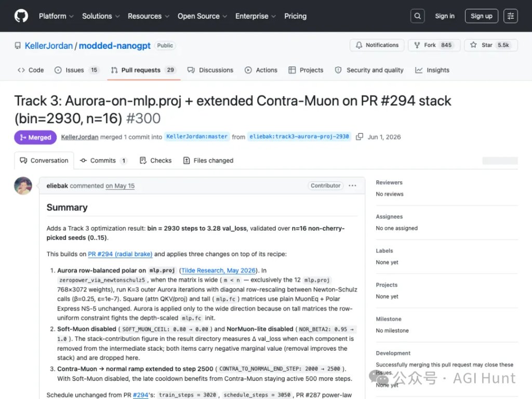Open eliebak's avatar profile picture
The image size is (532, 399).
click(23, 185)
